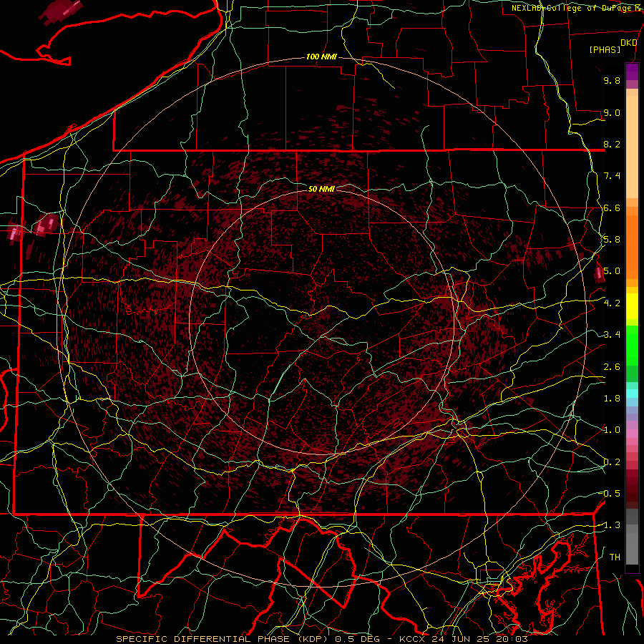This screenshot has width=644, height=644.
Task: Pick the yellow segment of the color bar
Action: 632,306
